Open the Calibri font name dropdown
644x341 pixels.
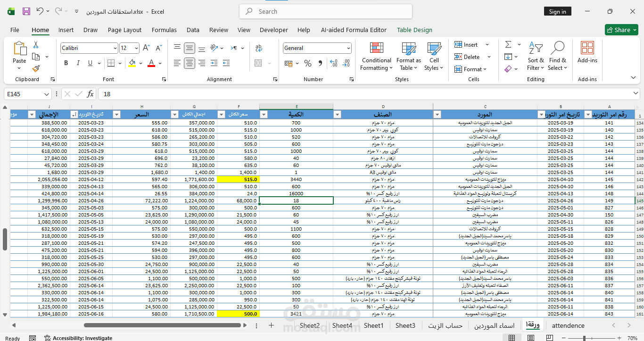click(115, 48)
